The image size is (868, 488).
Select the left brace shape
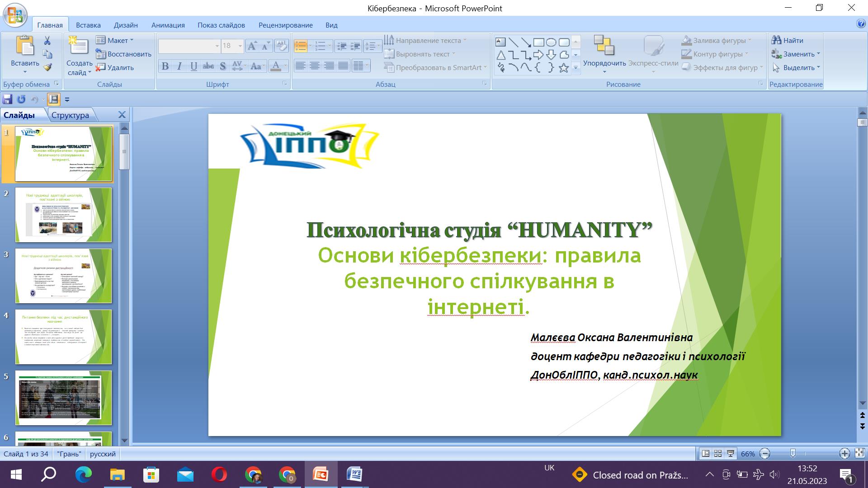538,68
